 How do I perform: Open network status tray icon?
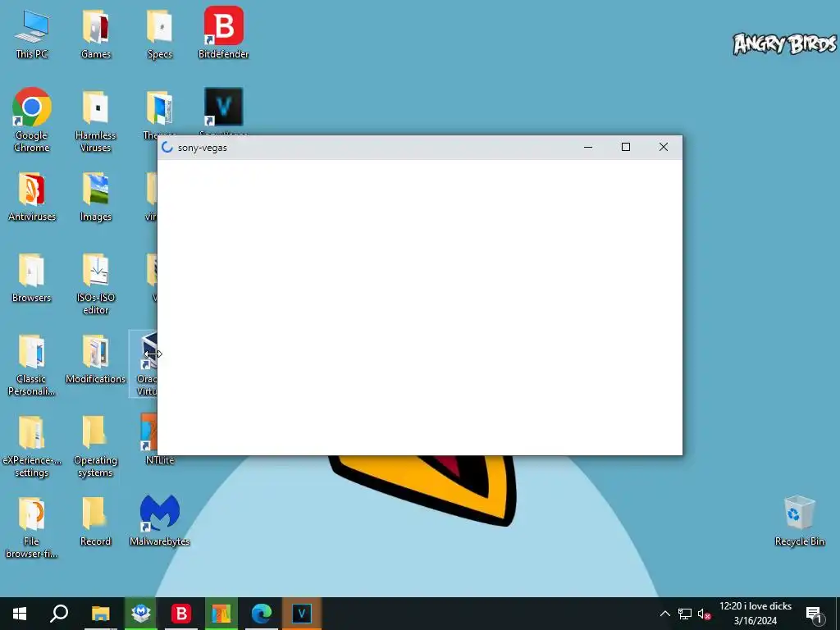coord(685,614)
